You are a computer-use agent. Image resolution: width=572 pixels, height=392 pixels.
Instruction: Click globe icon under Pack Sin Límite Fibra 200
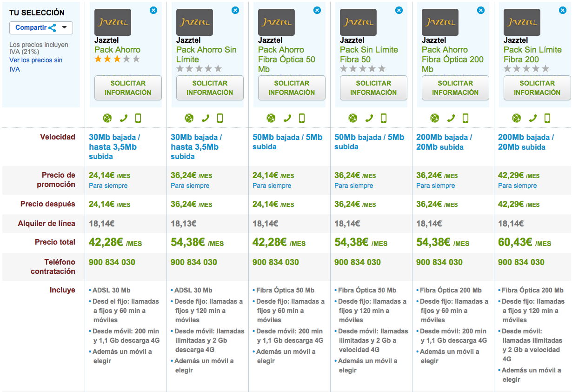click(x=517, y=118)
